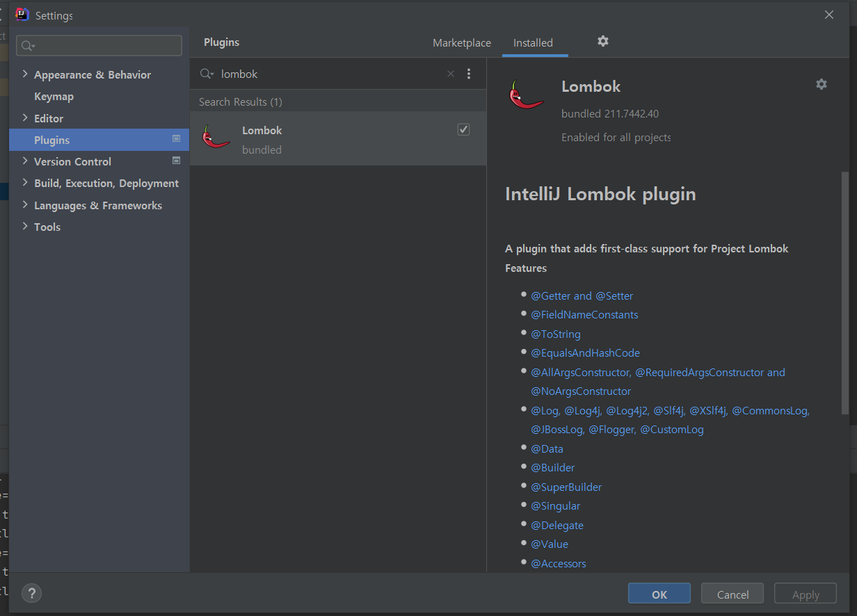Click the large Lombok chili logo

click(526, 95)
